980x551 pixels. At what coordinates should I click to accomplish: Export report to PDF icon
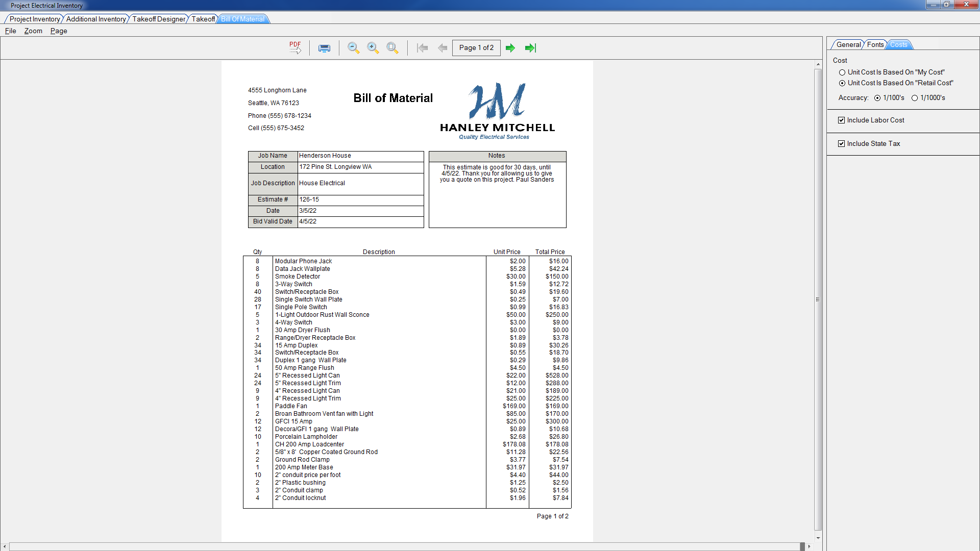point(295,47)
